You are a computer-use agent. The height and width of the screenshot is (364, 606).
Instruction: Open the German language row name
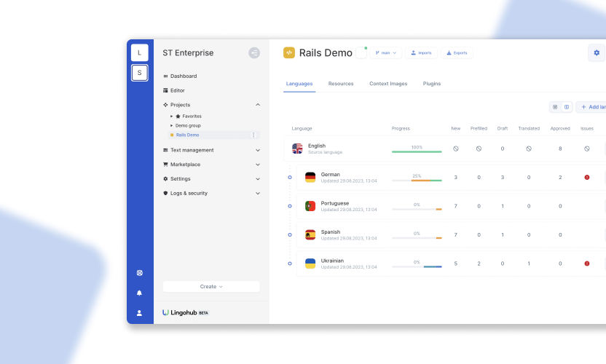[x=331, y=174]
